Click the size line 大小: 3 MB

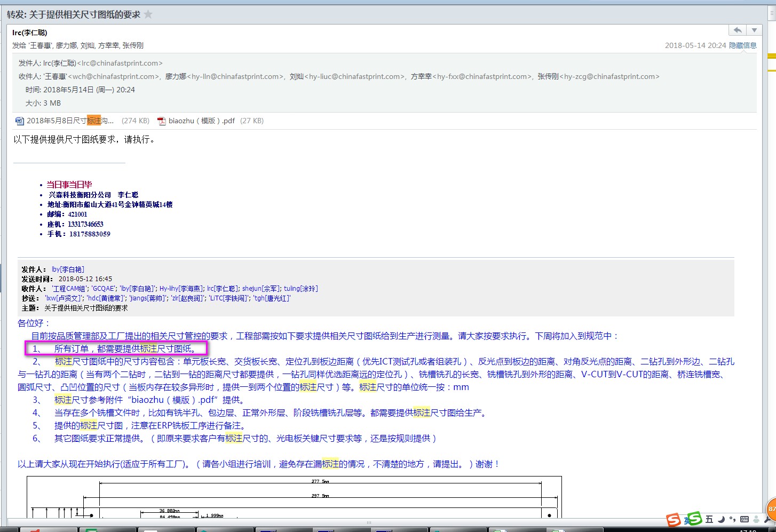click(43, 103)
